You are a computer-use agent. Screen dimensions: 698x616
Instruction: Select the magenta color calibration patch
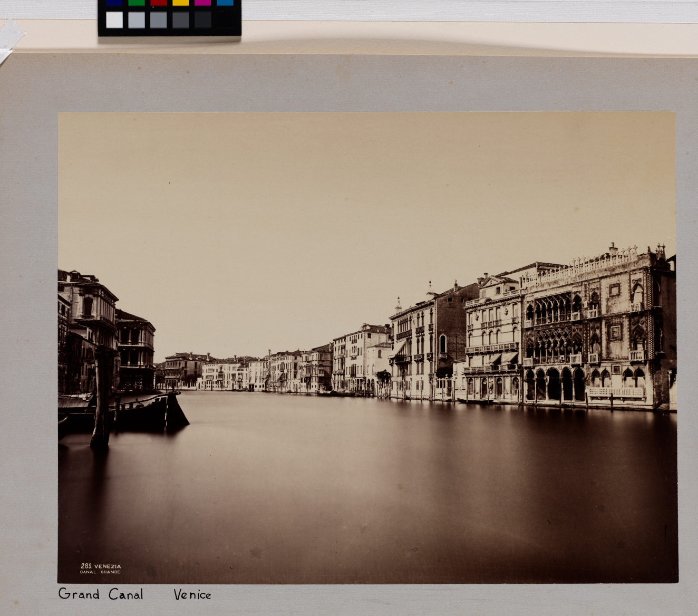[x=203, y=3]
